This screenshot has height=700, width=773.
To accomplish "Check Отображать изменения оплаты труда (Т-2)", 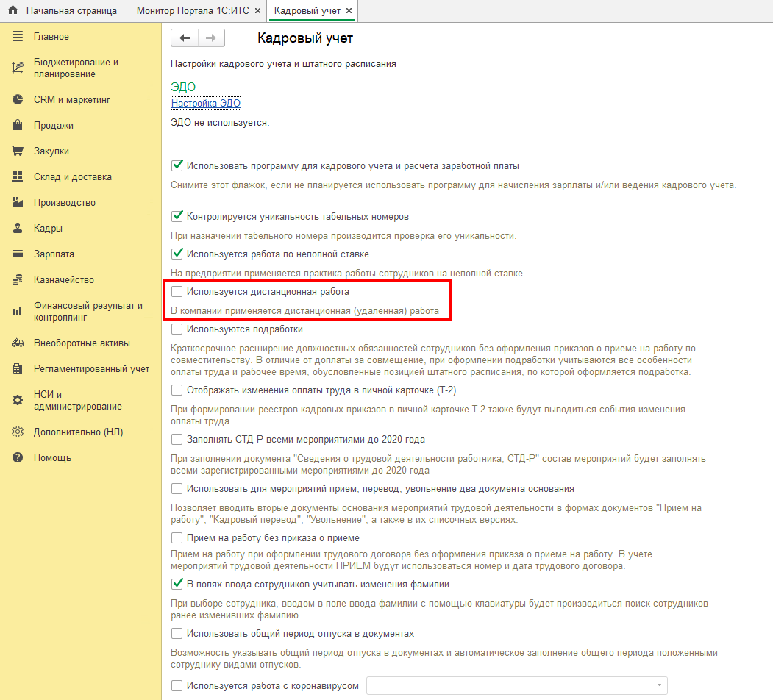I will pos(177,390).
